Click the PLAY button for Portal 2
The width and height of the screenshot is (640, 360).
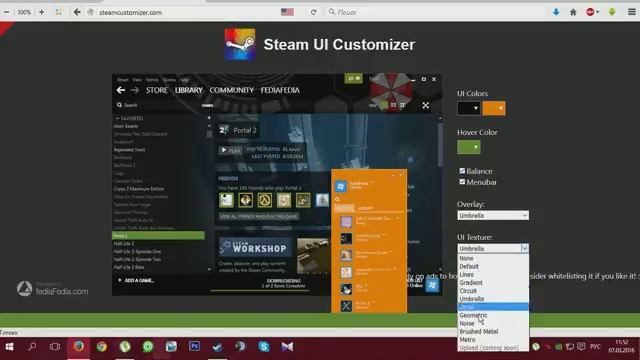coord(231,150)
